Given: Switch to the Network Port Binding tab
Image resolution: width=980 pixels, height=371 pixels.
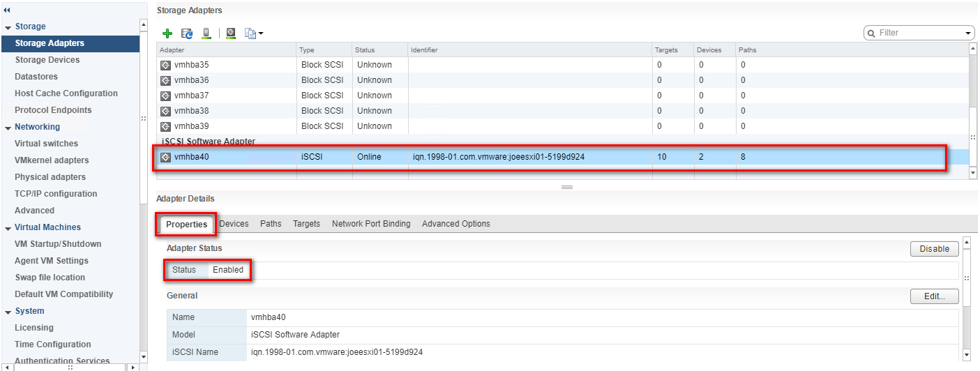Looking at the screenshot, I should pos(371,224).
